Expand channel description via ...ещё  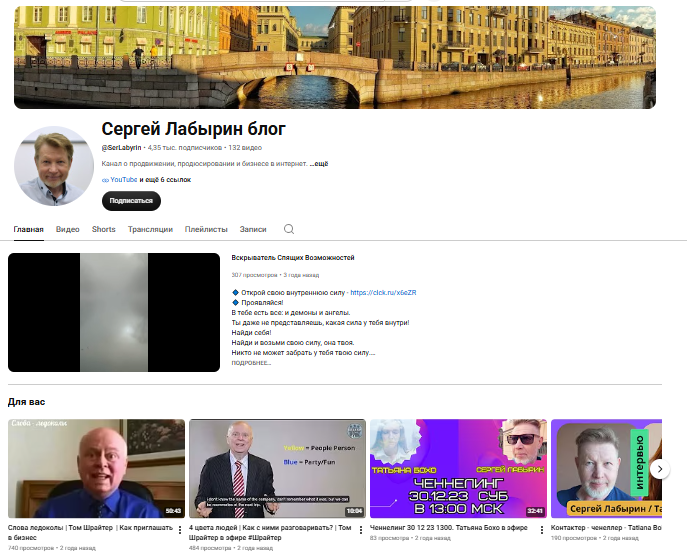[x=319, y=164]
